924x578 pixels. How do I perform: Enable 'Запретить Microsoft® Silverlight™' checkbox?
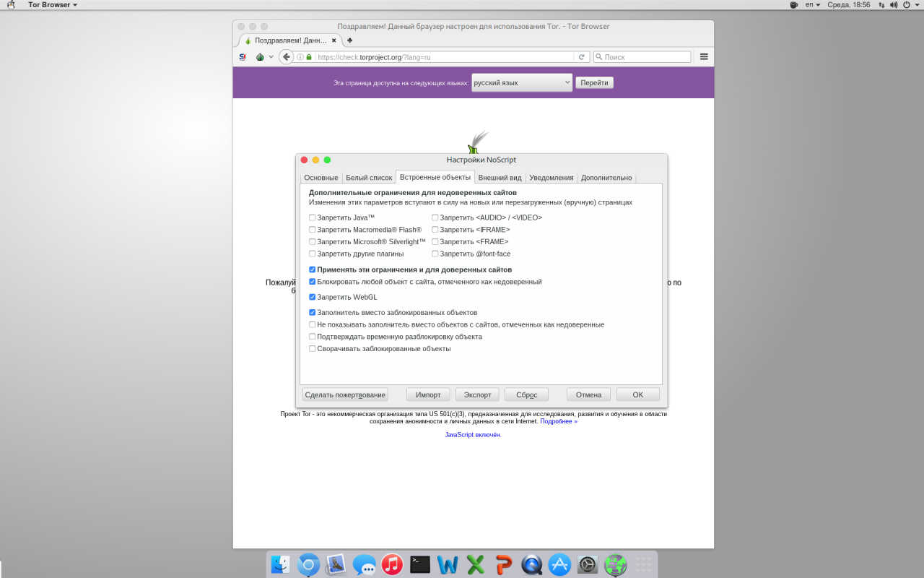click(x=313, y=242)
